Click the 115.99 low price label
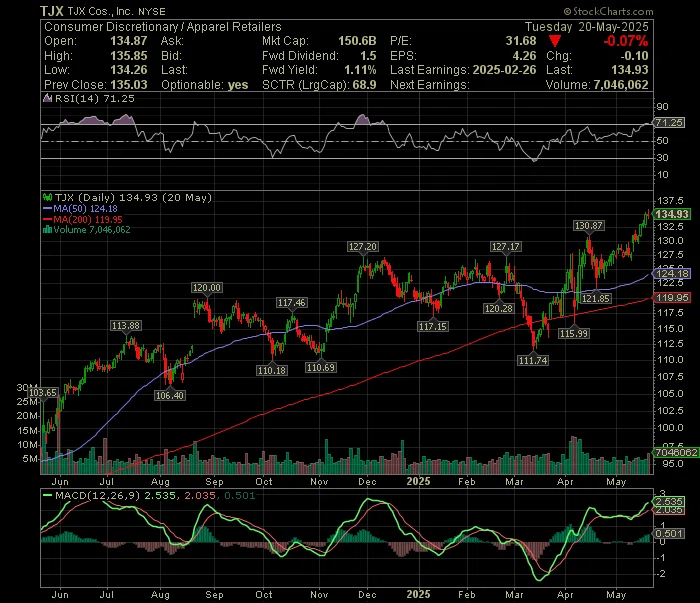The image size is (700, 603). pos(574,333)
